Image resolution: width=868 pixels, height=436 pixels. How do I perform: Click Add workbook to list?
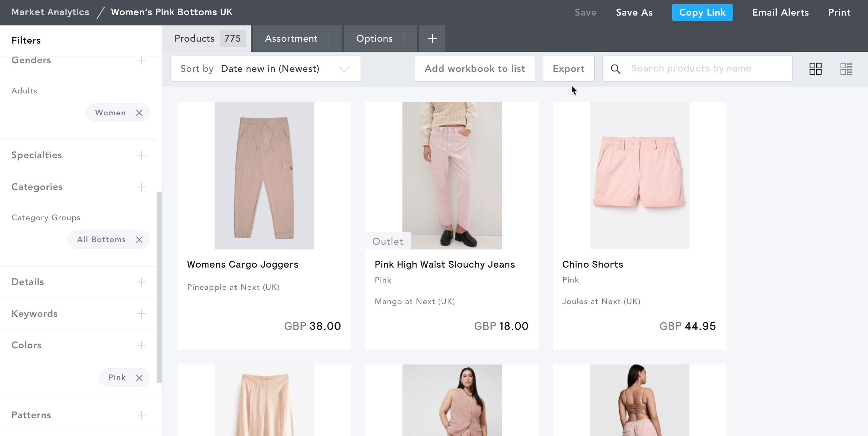click(x=475, y=69)
